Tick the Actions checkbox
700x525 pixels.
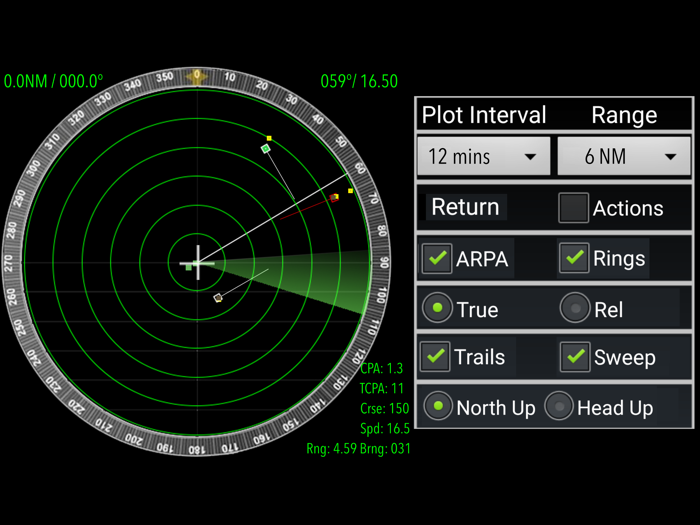(573, 208)
